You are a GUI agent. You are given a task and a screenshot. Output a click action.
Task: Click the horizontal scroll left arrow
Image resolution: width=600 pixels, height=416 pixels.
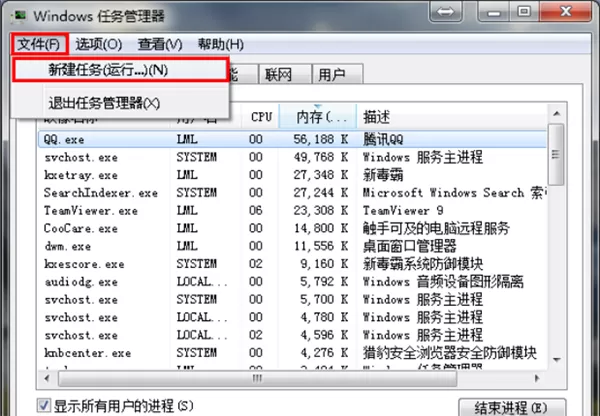47,378
